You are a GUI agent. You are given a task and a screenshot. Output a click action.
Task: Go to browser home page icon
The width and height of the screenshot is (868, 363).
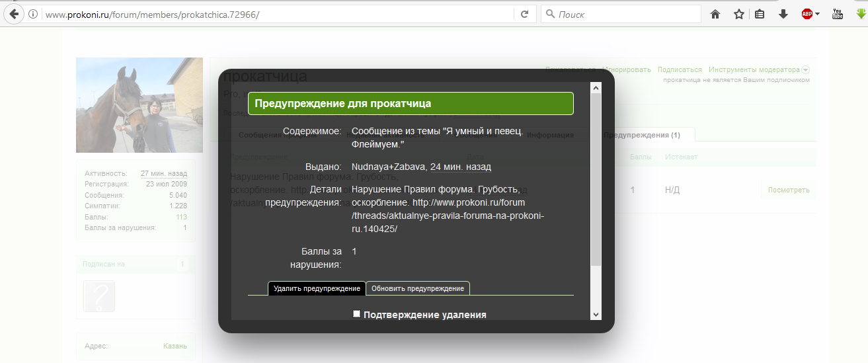715,15
